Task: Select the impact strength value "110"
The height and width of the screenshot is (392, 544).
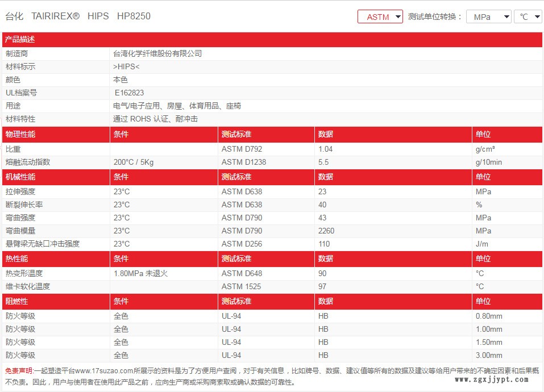Action: [324, 244]
